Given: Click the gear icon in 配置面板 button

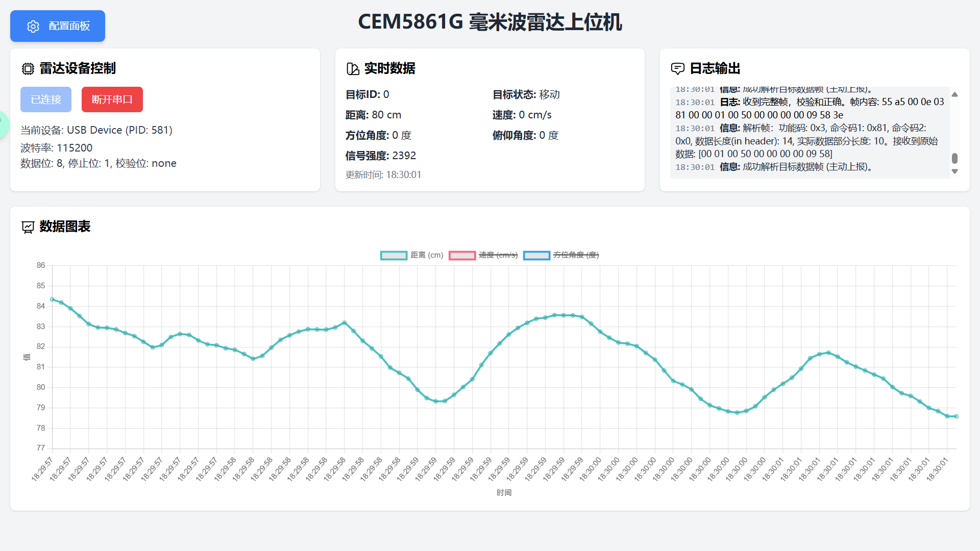Looking at the screenshot, I should pyautogui.click(x=33, y=27).
